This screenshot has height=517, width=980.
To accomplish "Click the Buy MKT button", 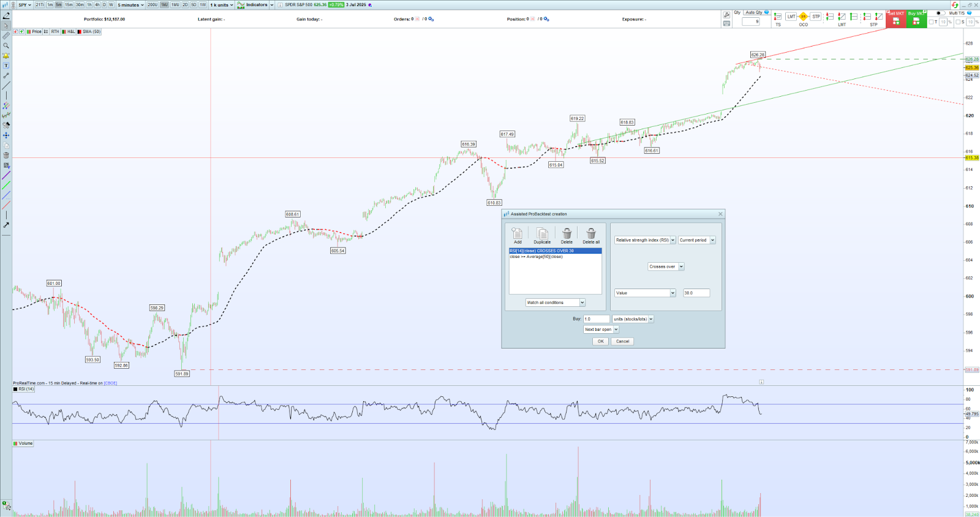I will pyautogui.click(x=916, y=18).
